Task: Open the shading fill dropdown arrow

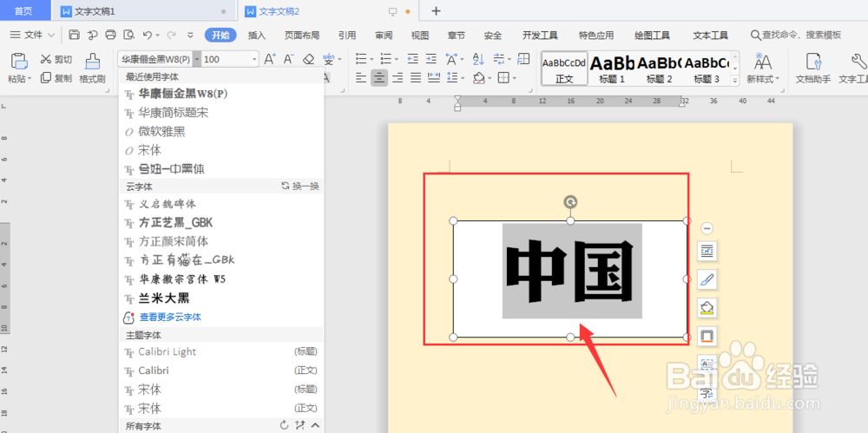Action: pos(490,78)
